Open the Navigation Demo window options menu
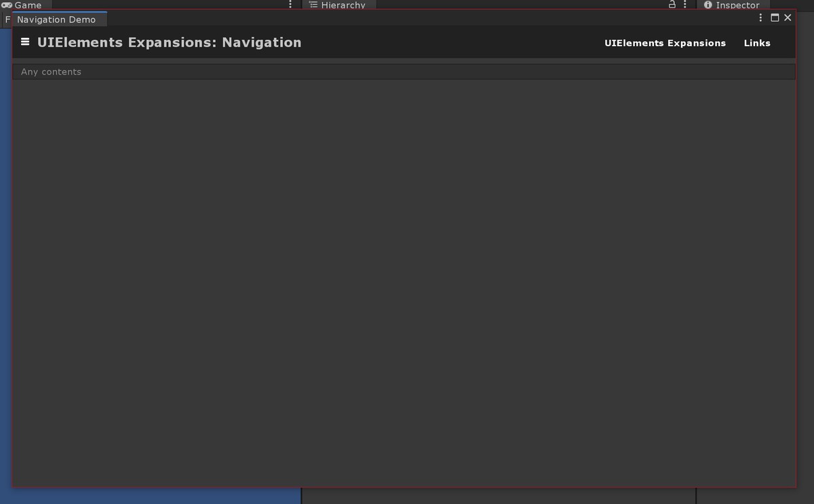The height and width of the screenshot is (504, 814). click(760, 18)
